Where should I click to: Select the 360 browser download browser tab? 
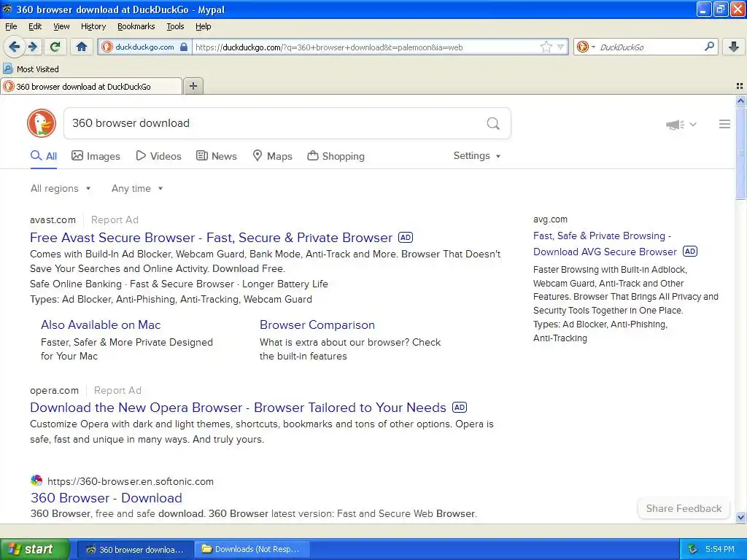pos(91,87)
